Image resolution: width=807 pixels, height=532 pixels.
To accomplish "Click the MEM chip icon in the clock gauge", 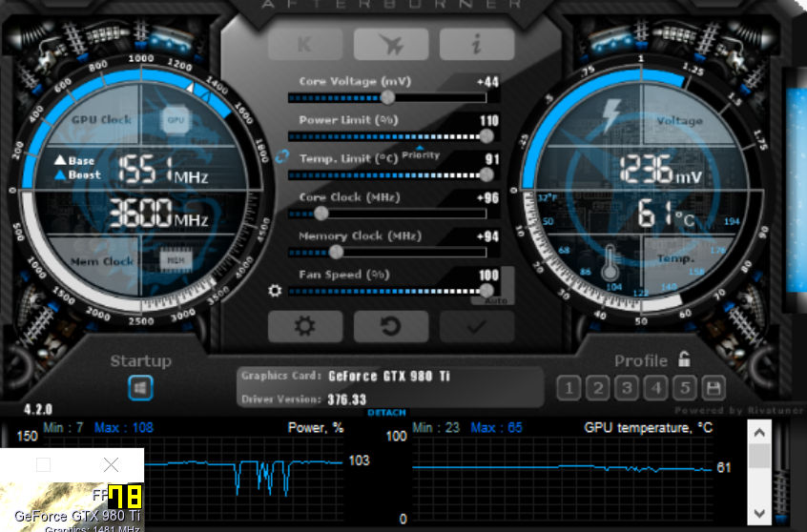I will coord(176,261).
